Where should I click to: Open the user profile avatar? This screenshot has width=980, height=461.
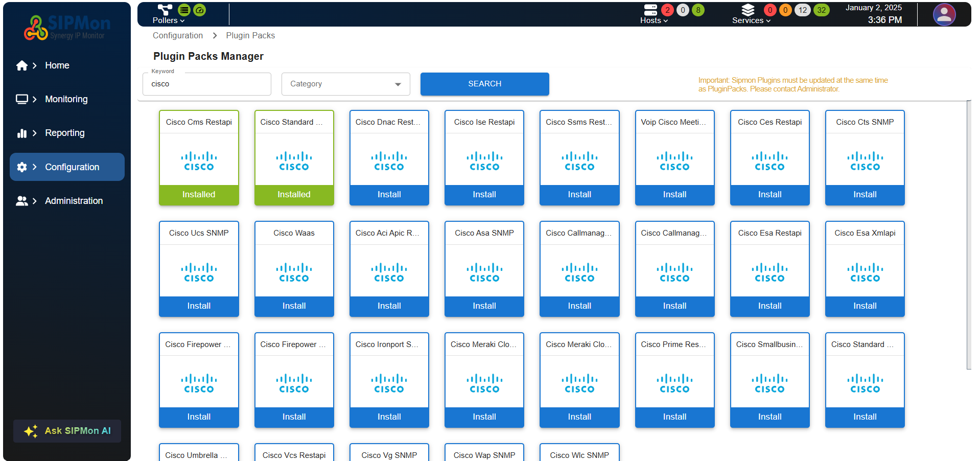[x=944, y=14]
